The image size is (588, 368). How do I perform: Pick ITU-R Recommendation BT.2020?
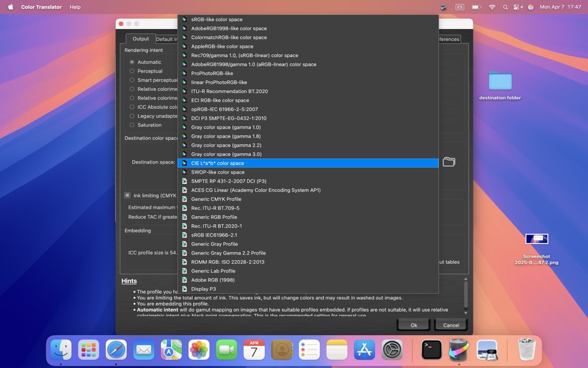point(308,91)
